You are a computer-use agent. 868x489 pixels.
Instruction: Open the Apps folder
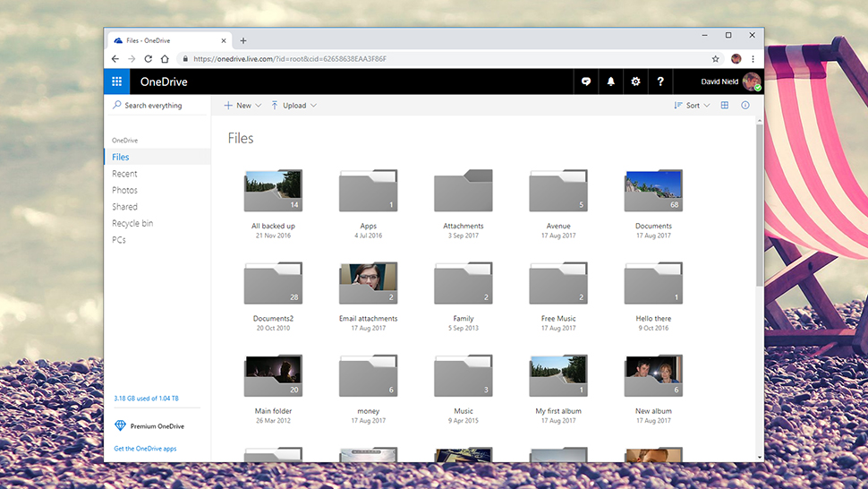click(x=368, y=191)
